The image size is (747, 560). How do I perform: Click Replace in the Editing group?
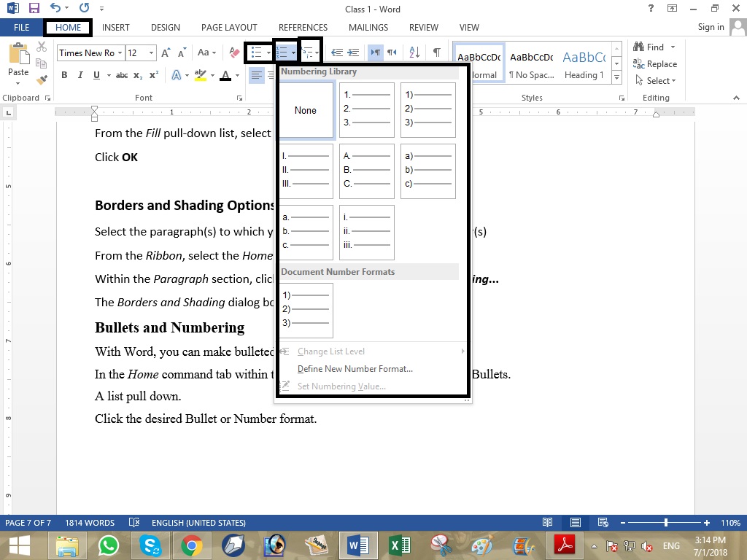[x=655, y=64]
